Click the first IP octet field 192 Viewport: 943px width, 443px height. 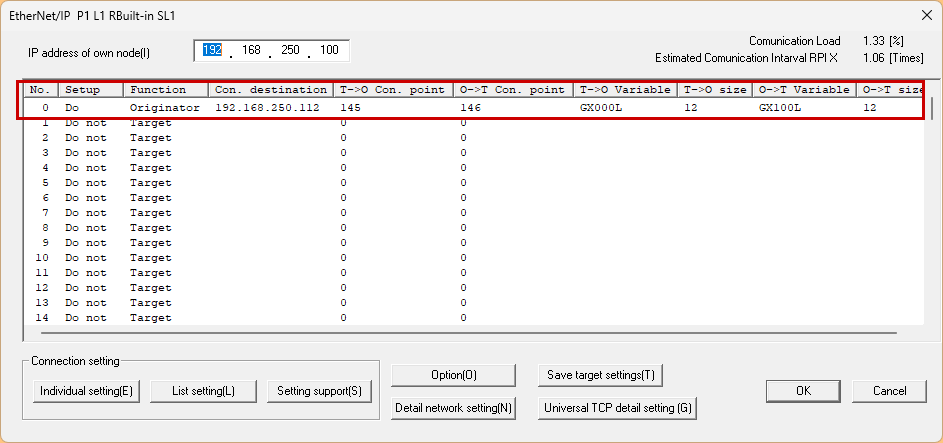tap(213, 50)
